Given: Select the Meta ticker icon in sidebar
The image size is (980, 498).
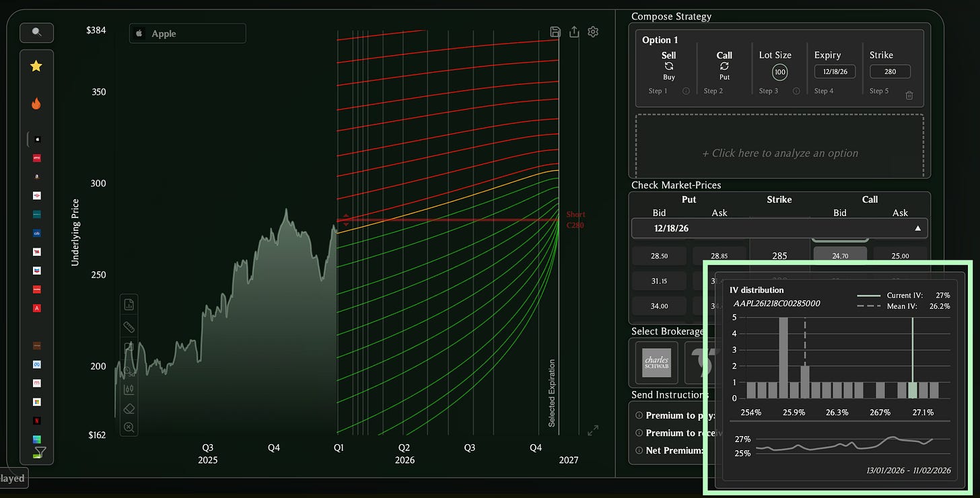Looking at the screenshot, I should [37, 364].
